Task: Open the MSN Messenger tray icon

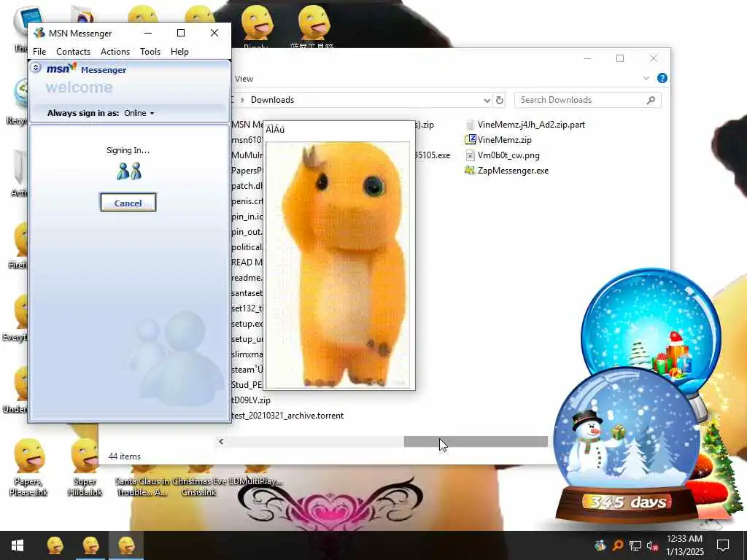Action: click(600, 545)
